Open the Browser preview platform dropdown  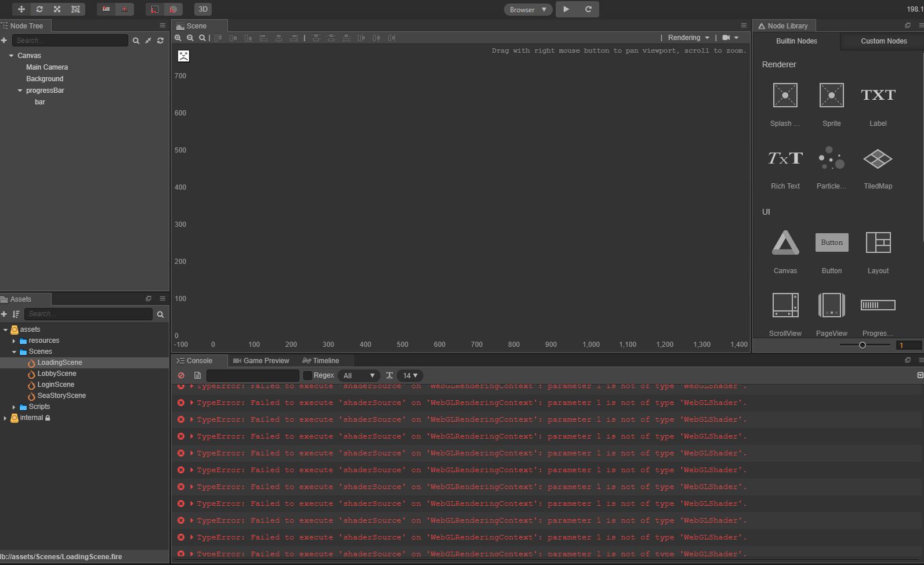[528, 10]
